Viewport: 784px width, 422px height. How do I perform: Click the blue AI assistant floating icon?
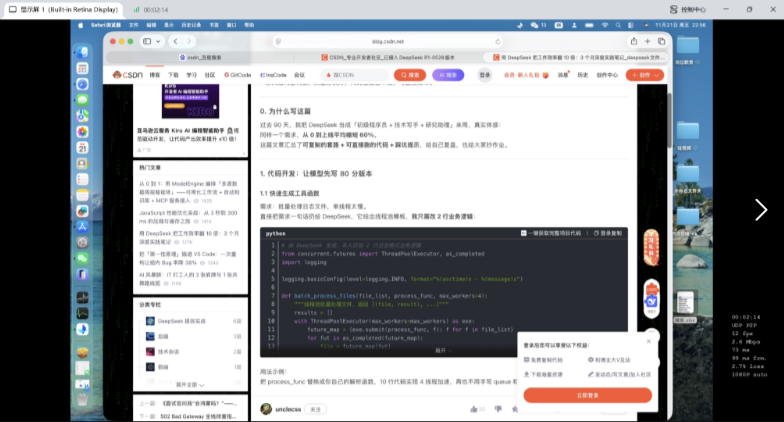(652, 302)
